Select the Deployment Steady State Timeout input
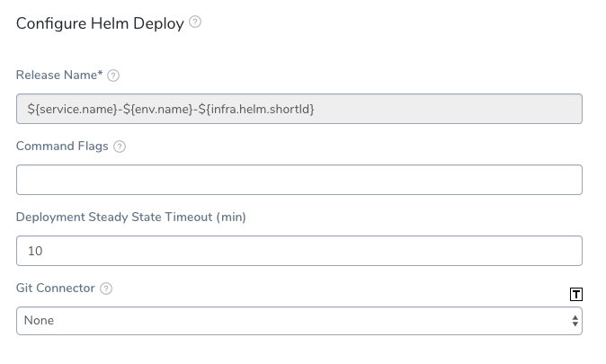This screenshot has height=364, width=606. 299,251
